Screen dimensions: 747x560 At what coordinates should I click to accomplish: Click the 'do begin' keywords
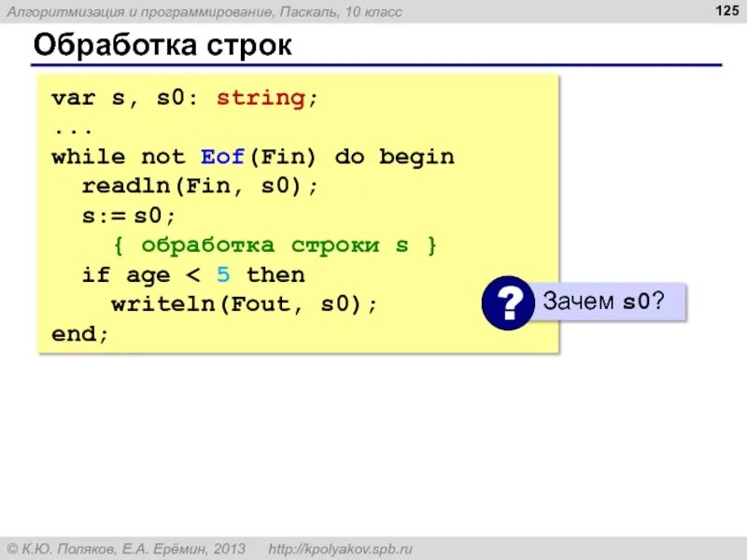pyautogui.click(x=394, y=157)
